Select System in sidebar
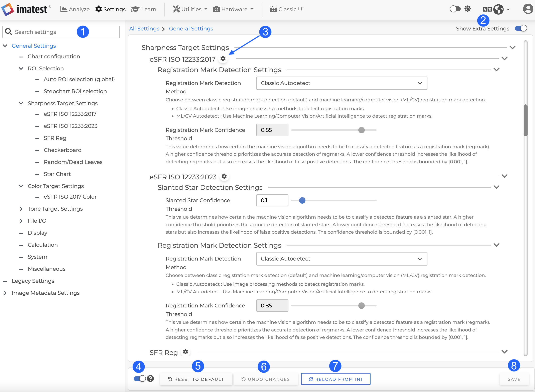 tap(37, 257)
